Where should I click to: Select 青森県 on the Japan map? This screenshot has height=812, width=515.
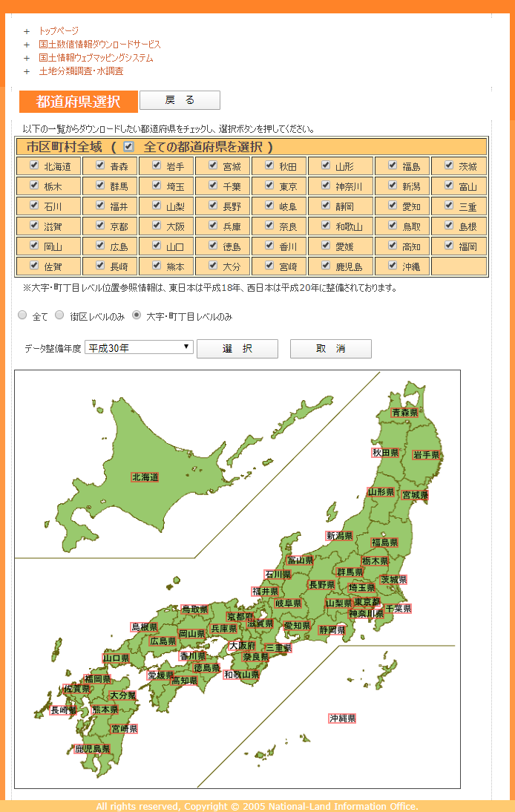[404, 413]
